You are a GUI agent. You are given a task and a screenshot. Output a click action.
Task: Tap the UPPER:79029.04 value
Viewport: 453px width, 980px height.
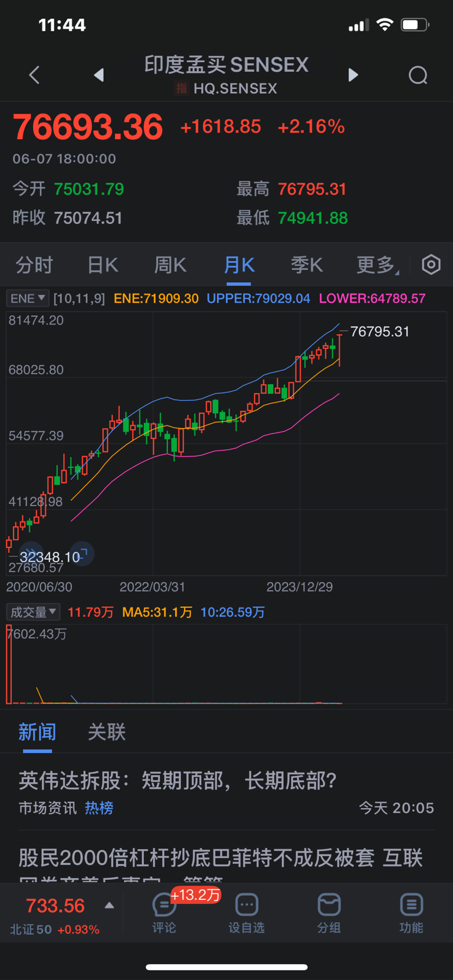[x=258, y=298]
